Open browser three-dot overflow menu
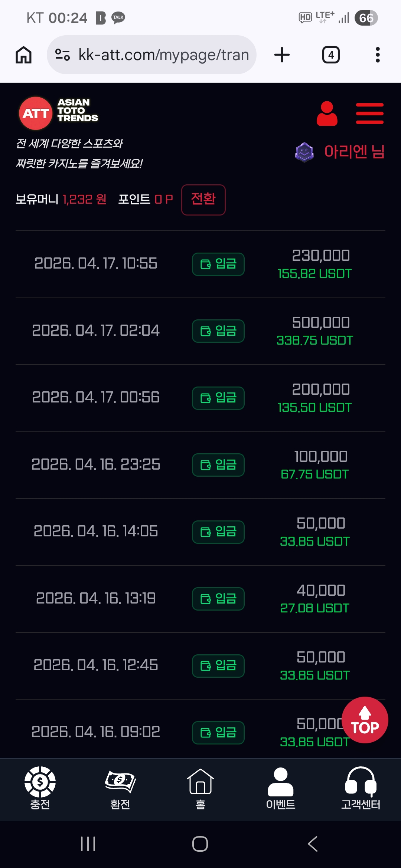 point(378,55)
